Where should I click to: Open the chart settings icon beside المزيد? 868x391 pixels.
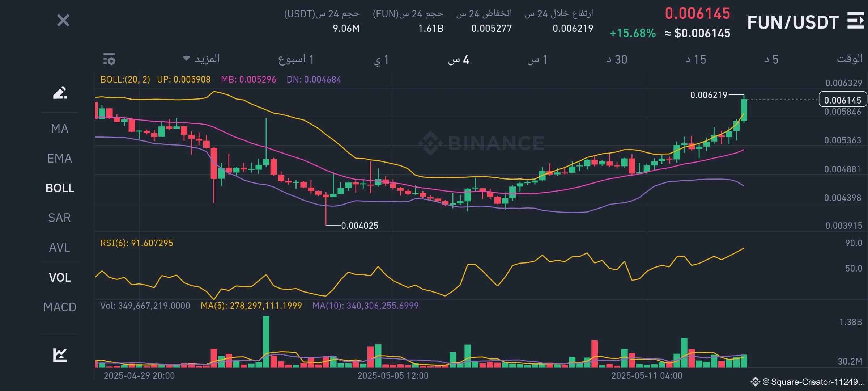coord(109,59)
